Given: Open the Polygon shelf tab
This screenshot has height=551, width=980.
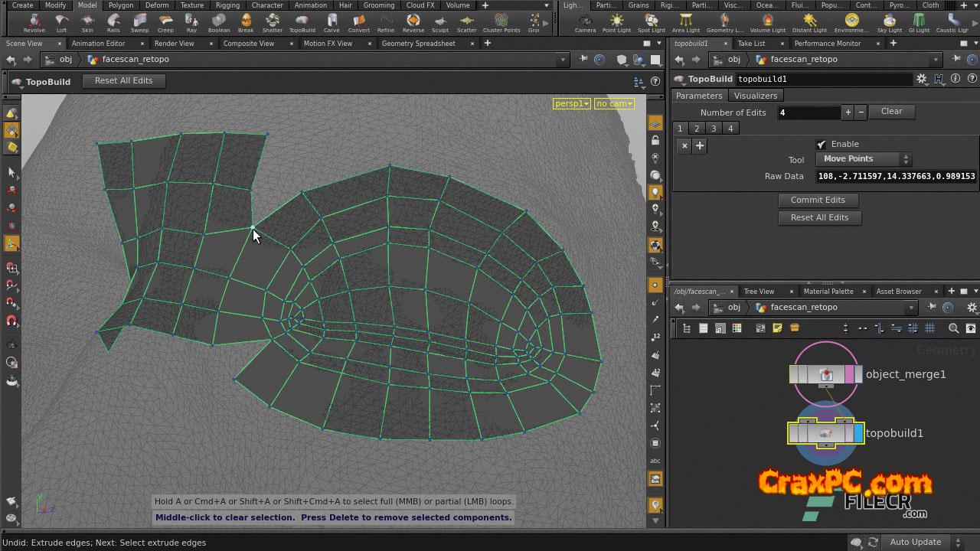Looking at the screenshot, I should click(120, 5).
